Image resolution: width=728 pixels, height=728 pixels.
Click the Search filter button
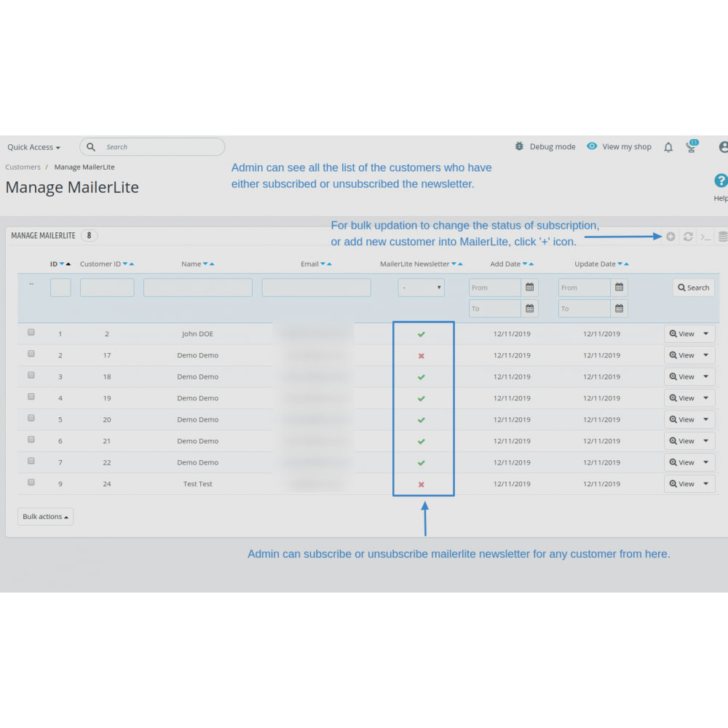[694, 288]
